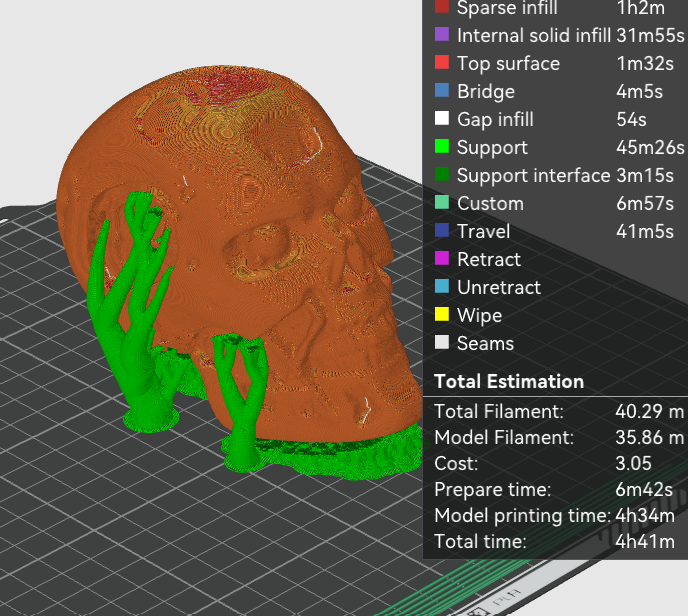This screenshot has height=616, width=688.
Task: Select the Seams legend label
Action: click(x=485, y=344)
